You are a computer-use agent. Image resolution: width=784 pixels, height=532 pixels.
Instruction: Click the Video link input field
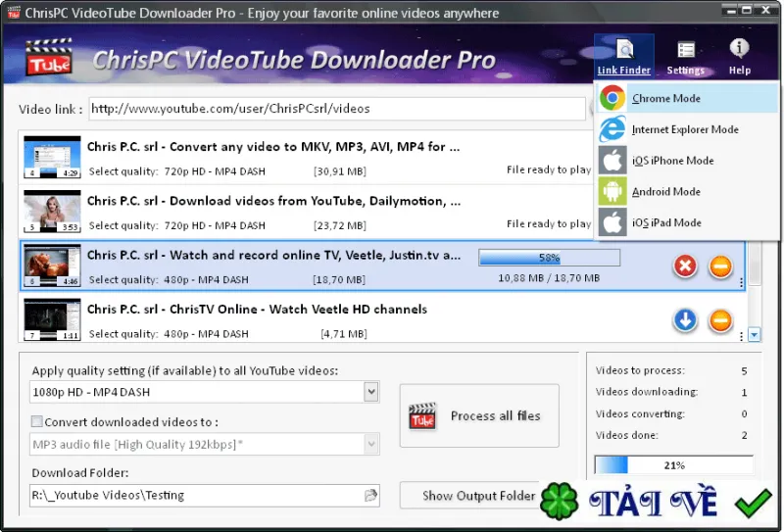point(337,109)
